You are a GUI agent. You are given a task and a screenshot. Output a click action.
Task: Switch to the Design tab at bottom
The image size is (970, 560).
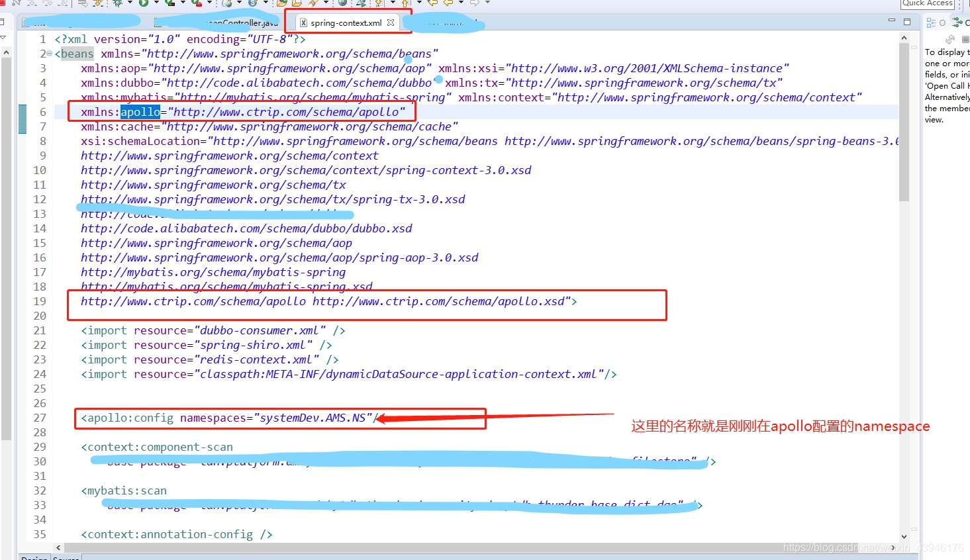coord(34,557)
